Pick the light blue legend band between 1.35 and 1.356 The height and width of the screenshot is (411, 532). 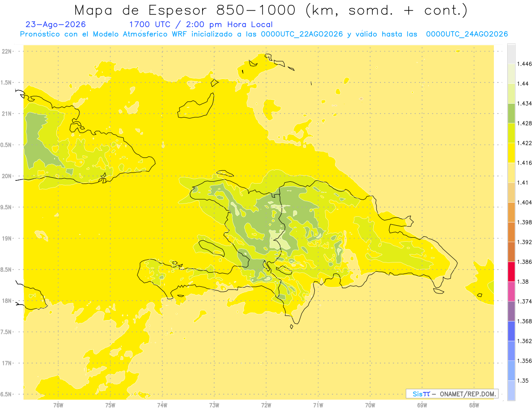click(511, 371)
